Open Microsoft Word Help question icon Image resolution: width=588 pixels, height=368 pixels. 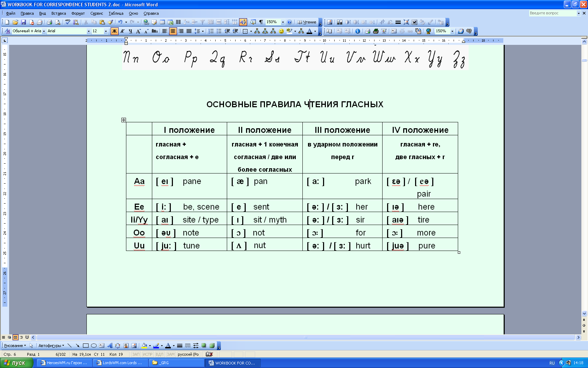click(289, 22)
